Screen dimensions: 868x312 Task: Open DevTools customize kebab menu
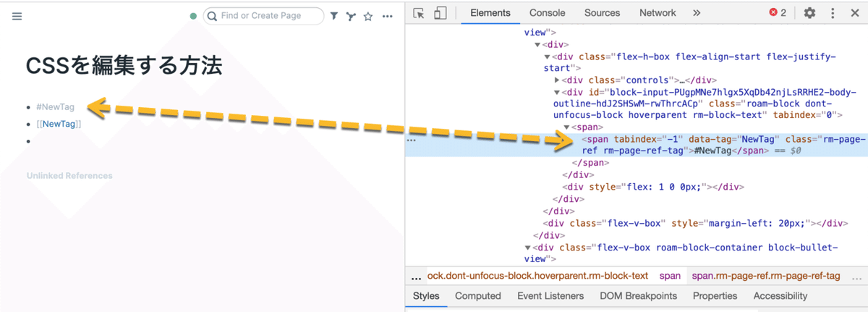[x=833, y=13]
